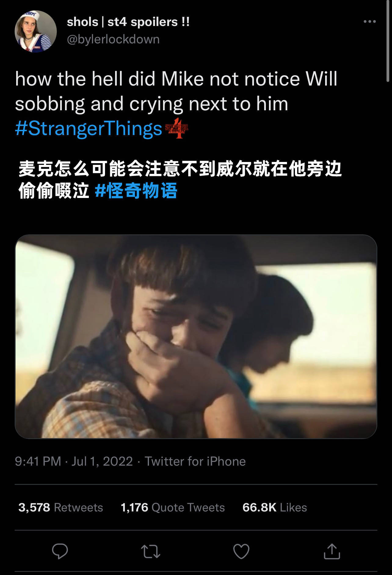
Task: Open the shols | st4 spoilers display name
Action: pyautogui.click(x=128, y=22)
